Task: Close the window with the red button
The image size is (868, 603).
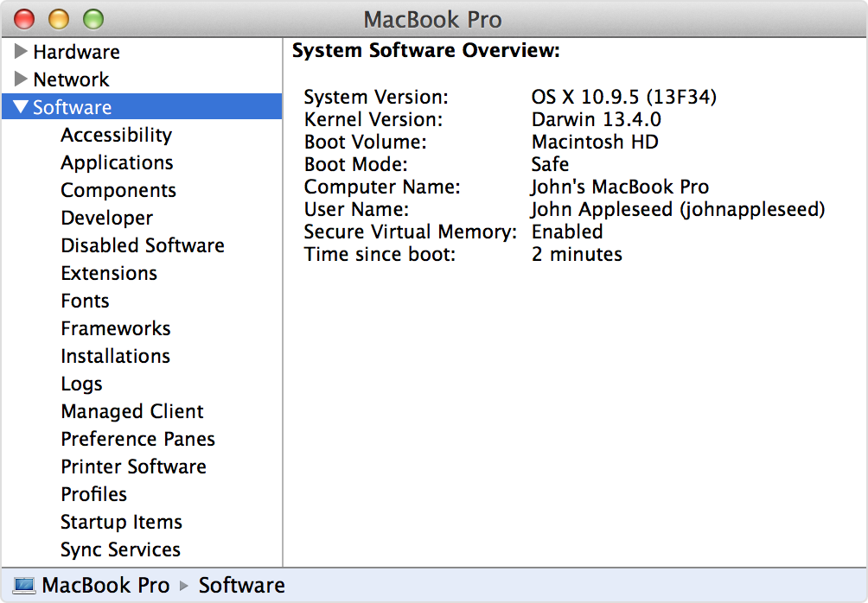Action: [24, 19]
